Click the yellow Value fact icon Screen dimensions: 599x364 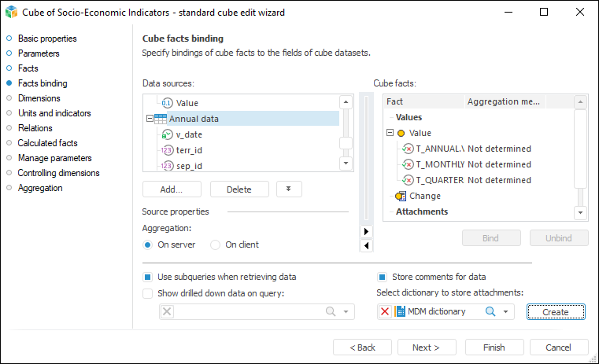coord(401,133)
